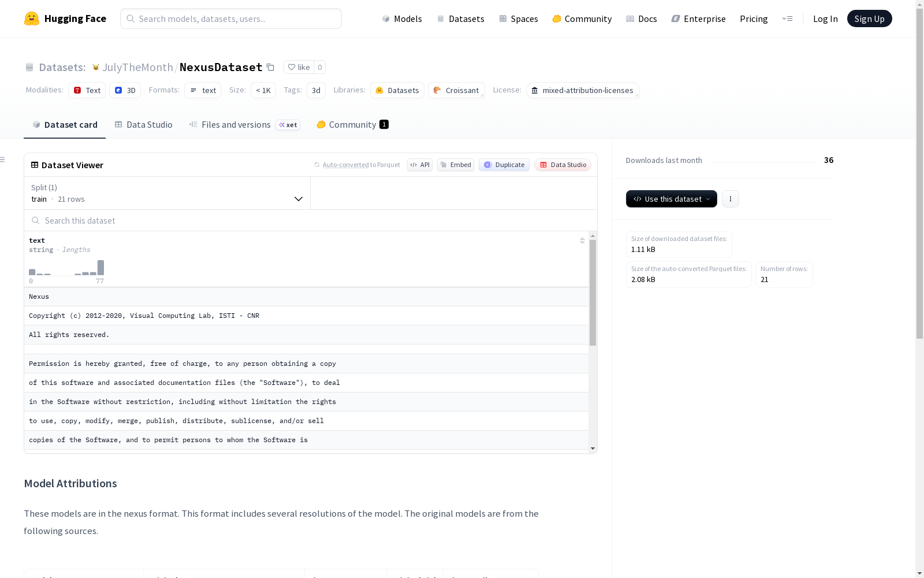
Task: Sort the text column with sort arrows
Action: (x=582, y=240)
